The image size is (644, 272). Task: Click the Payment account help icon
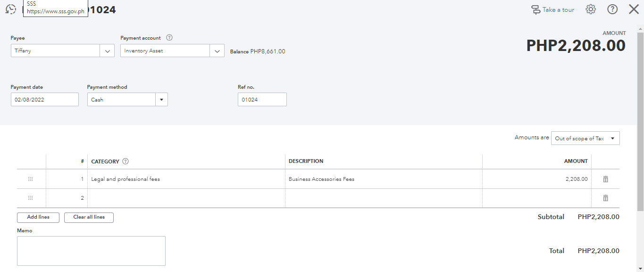[169, 38]
